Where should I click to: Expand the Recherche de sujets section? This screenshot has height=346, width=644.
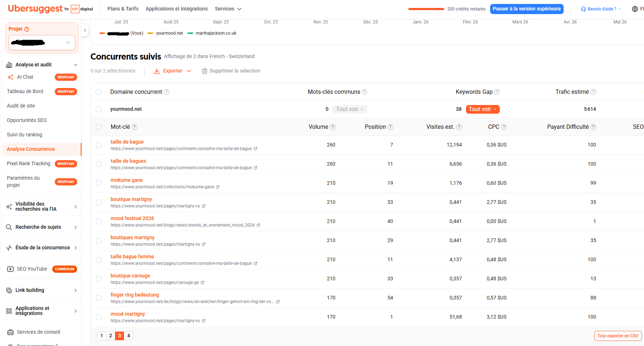tap(76, 227)
